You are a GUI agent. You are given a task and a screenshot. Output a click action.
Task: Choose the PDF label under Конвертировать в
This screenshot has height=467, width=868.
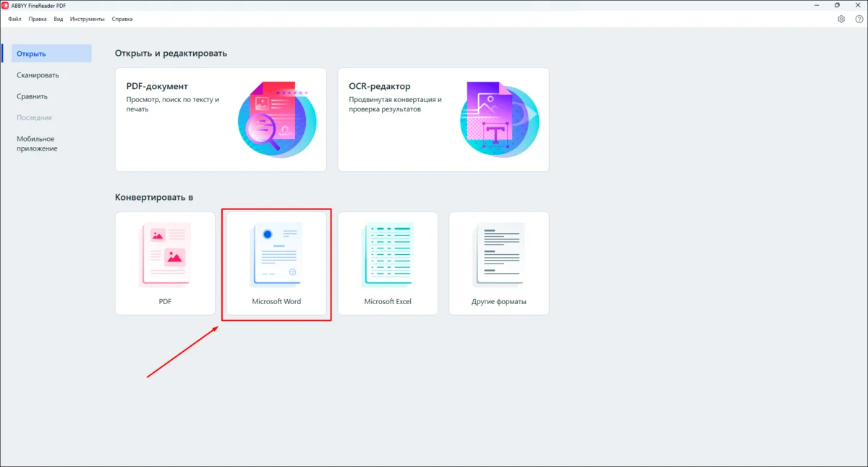point(165,301)
